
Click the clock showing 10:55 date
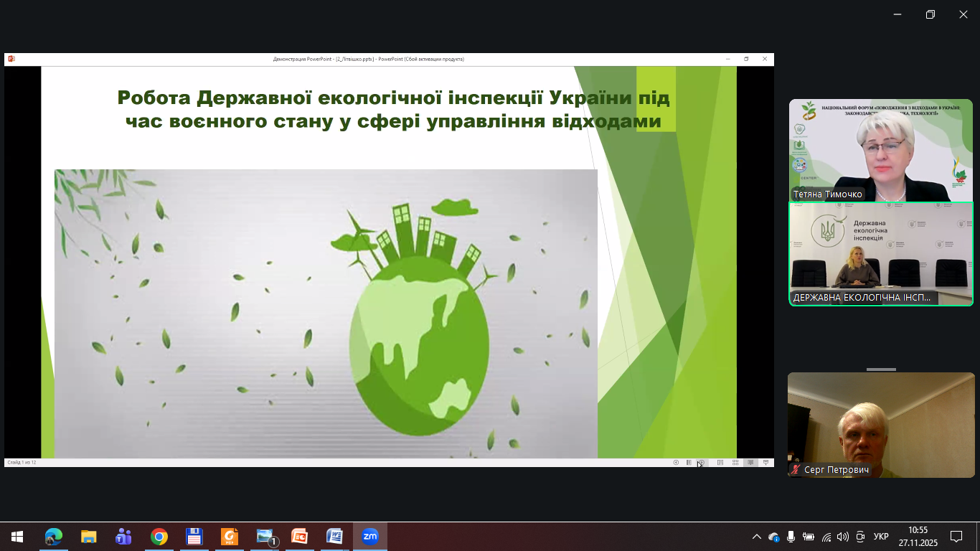click(918, 537)
